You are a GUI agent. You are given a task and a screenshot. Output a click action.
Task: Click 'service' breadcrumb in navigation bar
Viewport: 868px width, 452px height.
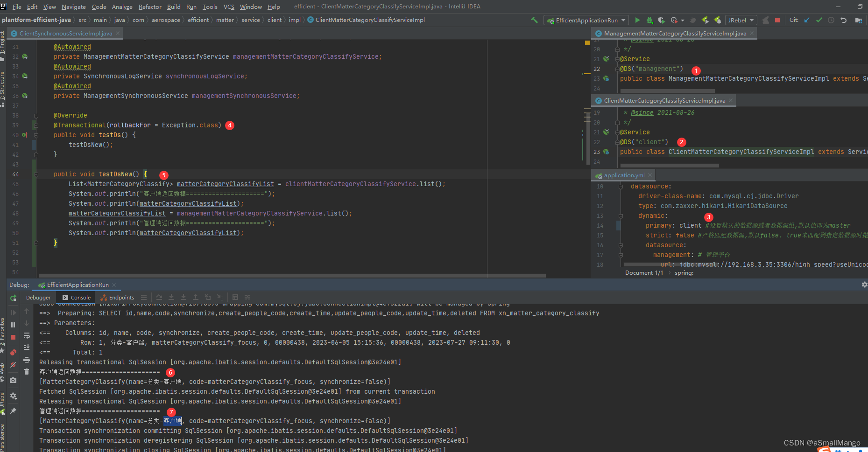[251, 20]
